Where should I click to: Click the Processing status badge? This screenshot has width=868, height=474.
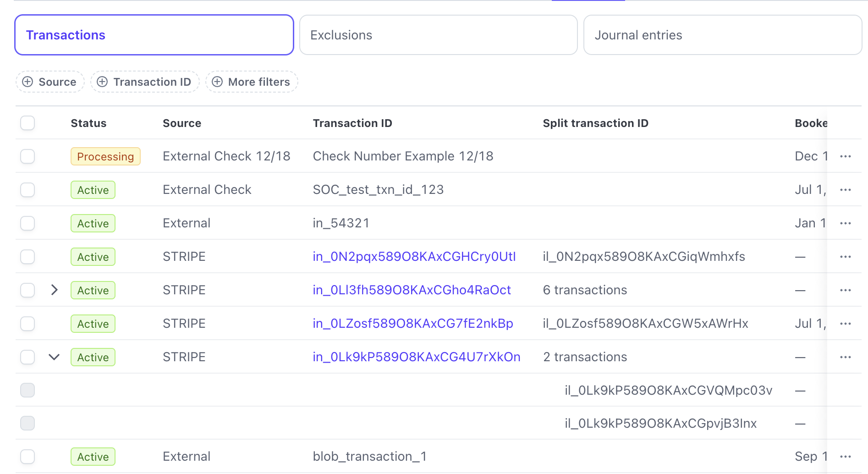105,156
